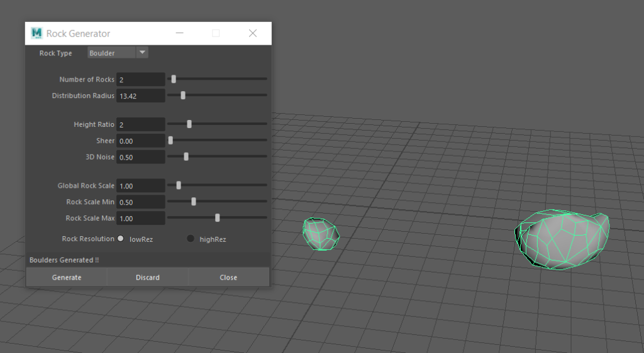Select the lowRez resolution radio button

120,239
